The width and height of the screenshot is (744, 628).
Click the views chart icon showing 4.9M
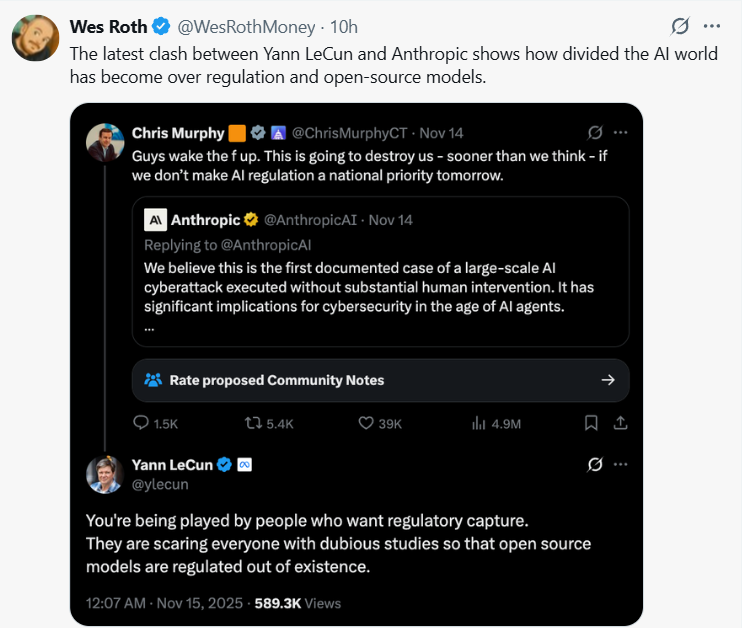[479, 423]
